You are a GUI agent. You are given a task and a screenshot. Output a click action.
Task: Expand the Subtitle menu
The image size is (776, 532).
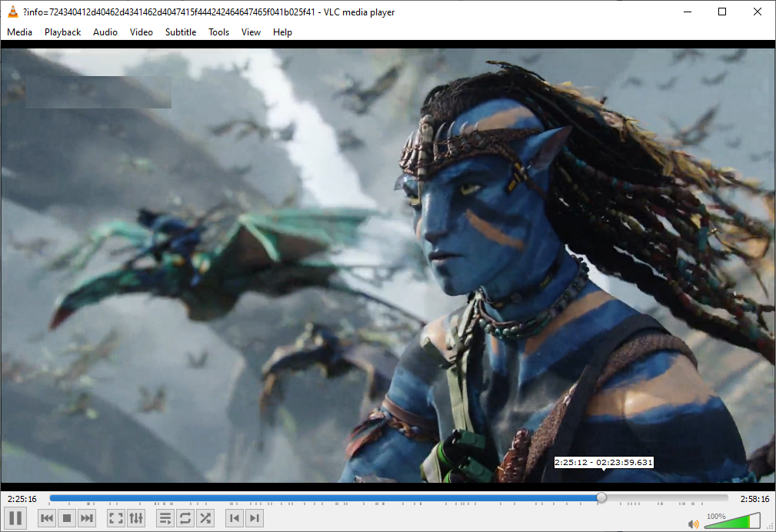coord(181,32)
